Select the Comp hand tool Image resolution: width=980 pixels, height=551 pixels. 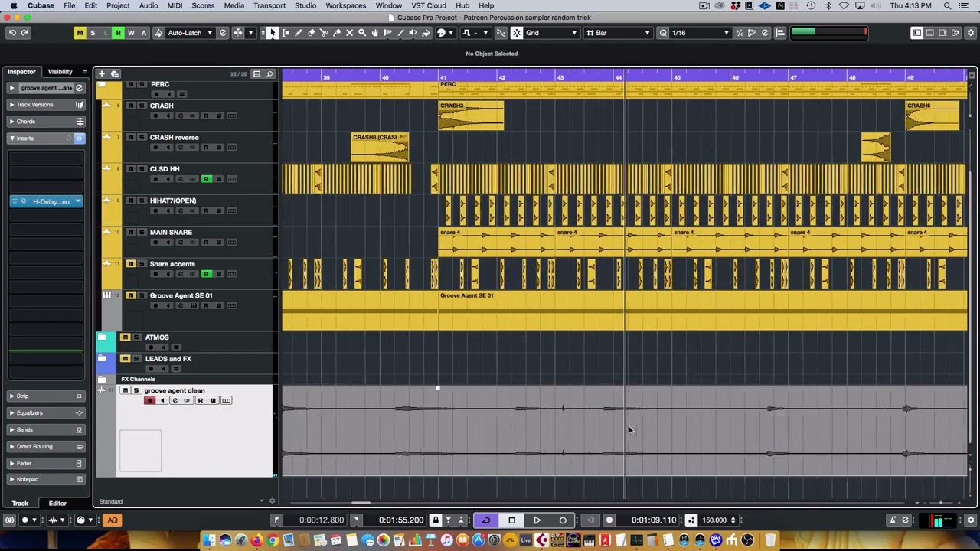pos(375,33)
